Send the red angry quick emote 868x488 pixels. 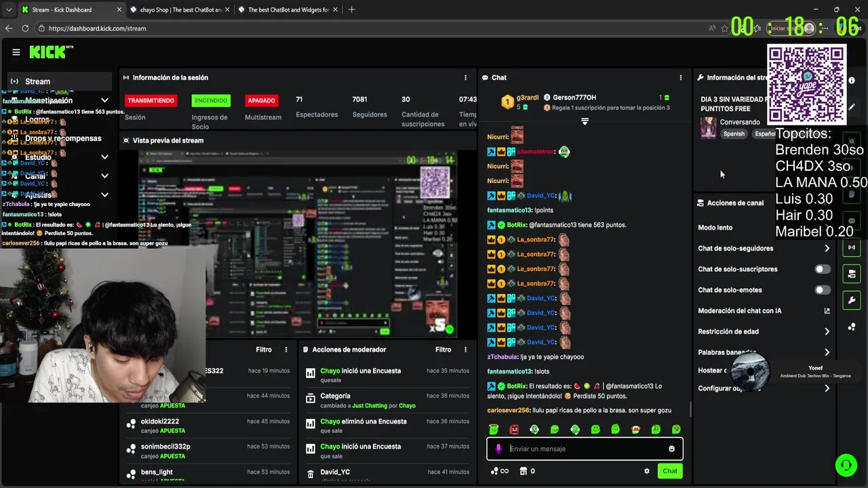514,429
